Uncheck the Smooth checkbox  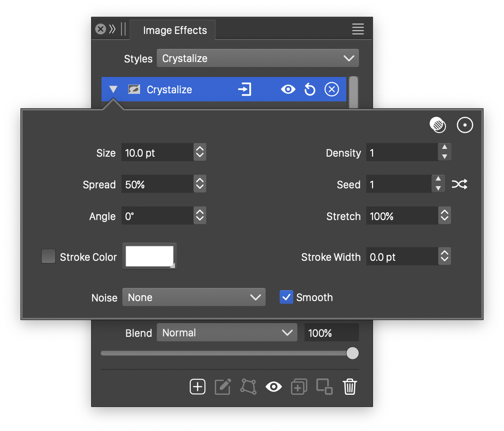286,297
